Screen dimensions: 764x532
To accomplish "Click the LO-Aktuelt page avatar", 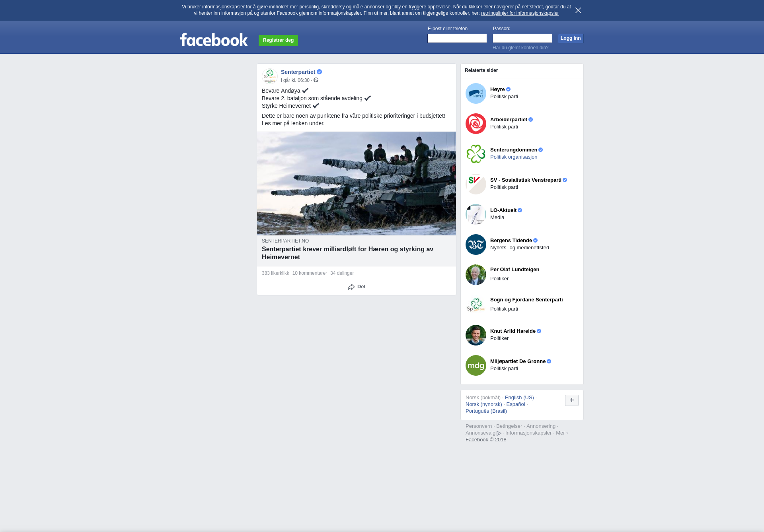I will pyautogui.click(x=476, y=214).
